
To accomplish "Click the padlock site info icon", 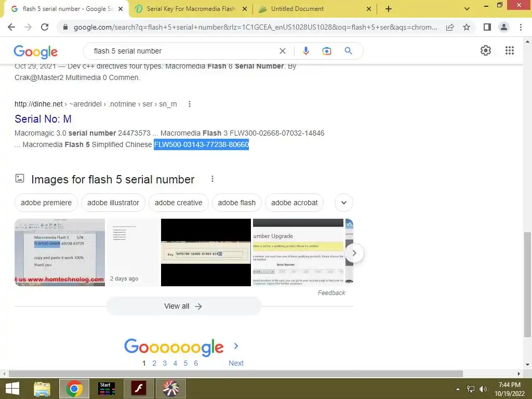I will point(65,27).
